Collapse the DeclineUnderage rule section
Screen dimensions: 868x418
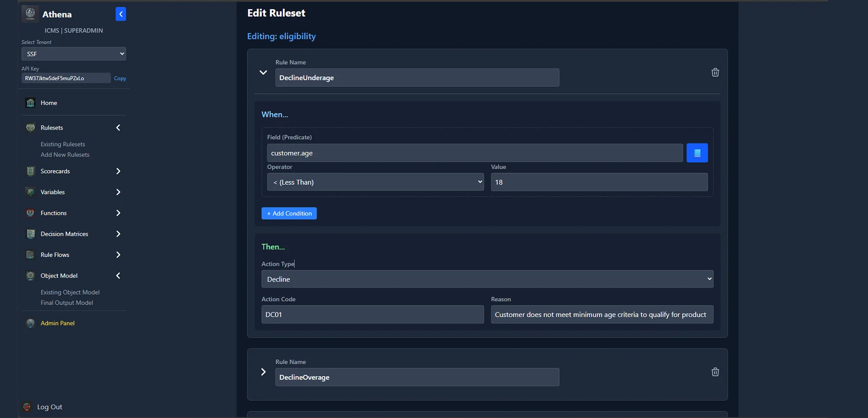pyautogui.click(x=263, y=72)
